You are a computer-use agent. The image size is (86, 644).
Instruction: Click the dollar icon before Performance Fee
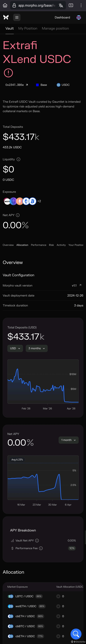pyautogui.click(x=12, y=548)
